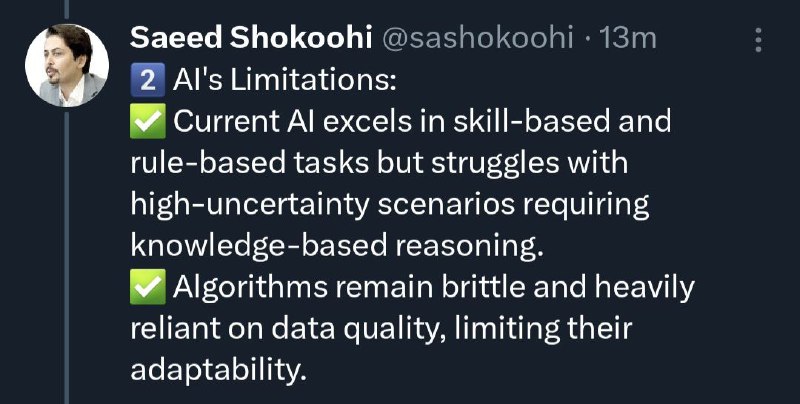Open the three-dot more options menu
Screen dimensions: 800x404
(759, 40)
